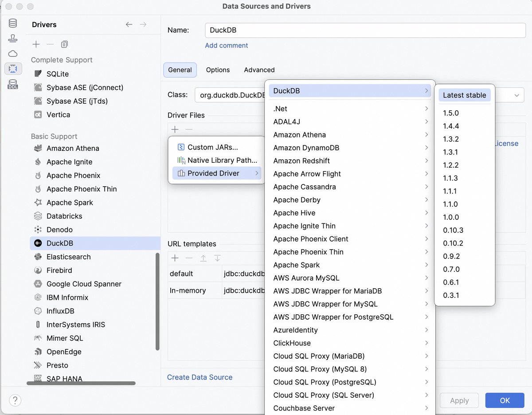
Task: Add a URL template with plus icon
Action: (175, 258)
